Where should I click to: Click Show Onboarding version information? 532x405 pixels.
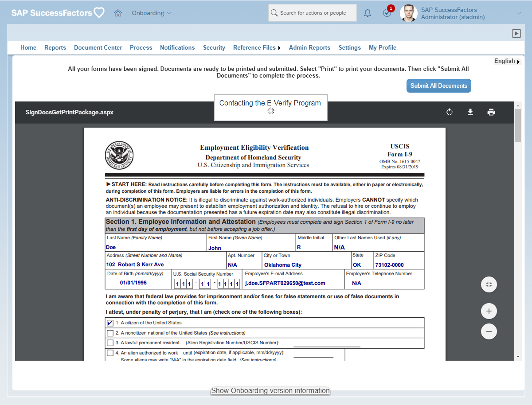(270, 391)
